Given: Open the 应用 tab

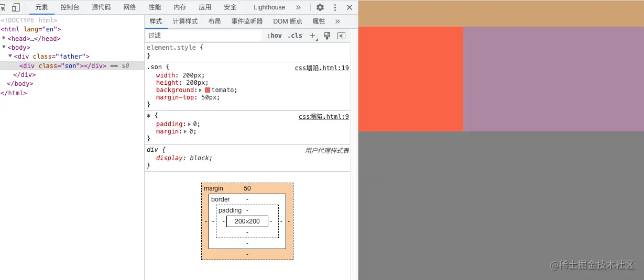Looking at the screenshot, I should (205, 7).
